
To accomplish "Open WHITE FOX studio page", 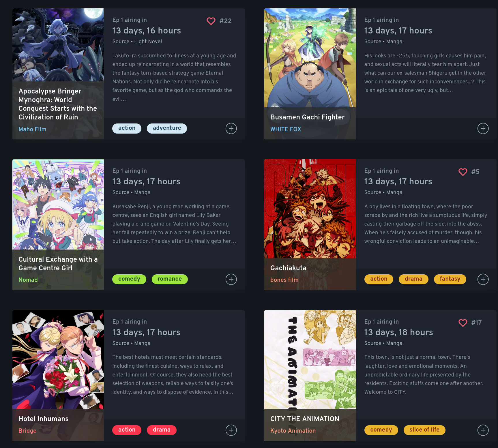I will pyautogui.click(x=286, y=129).
